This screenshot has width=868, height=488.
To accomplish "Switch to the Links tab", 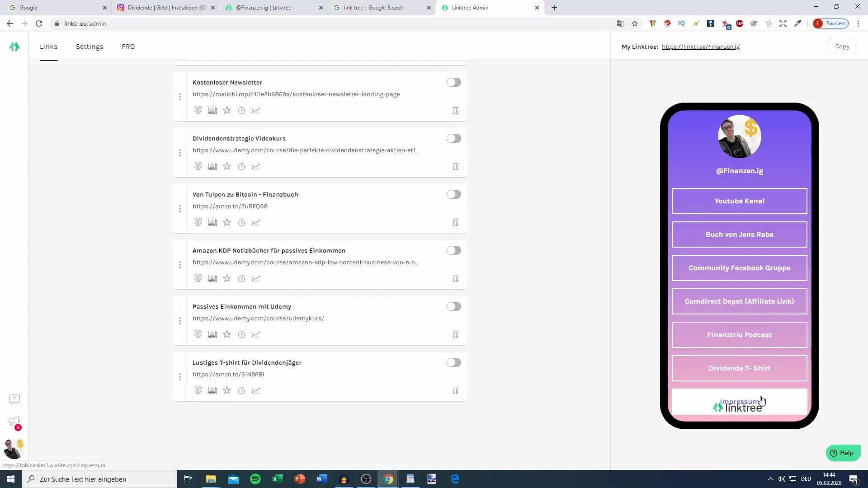I will tap(48, 47).
